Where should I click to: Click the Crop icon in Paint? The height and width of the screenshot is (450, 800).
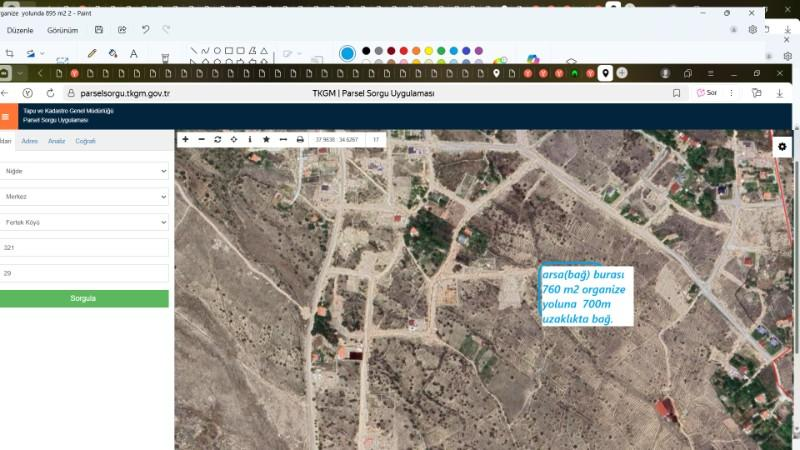9,53
